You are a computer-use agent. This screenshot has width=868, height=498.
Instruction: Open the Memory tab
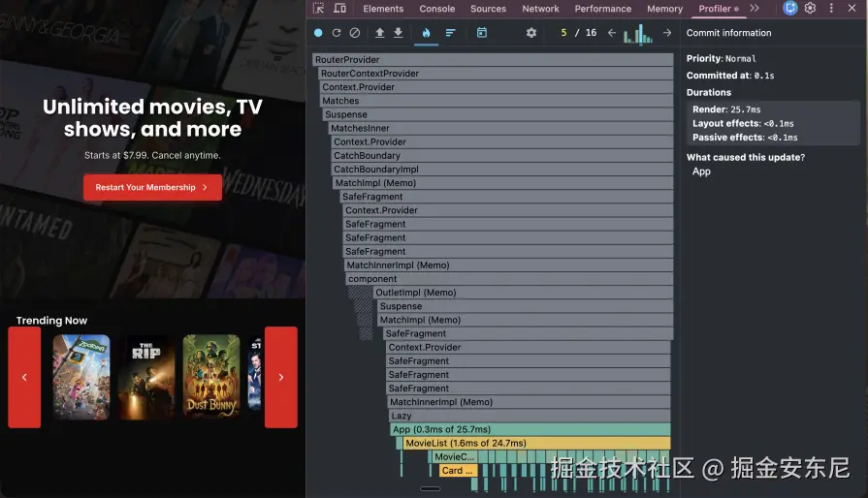(665, 9)
